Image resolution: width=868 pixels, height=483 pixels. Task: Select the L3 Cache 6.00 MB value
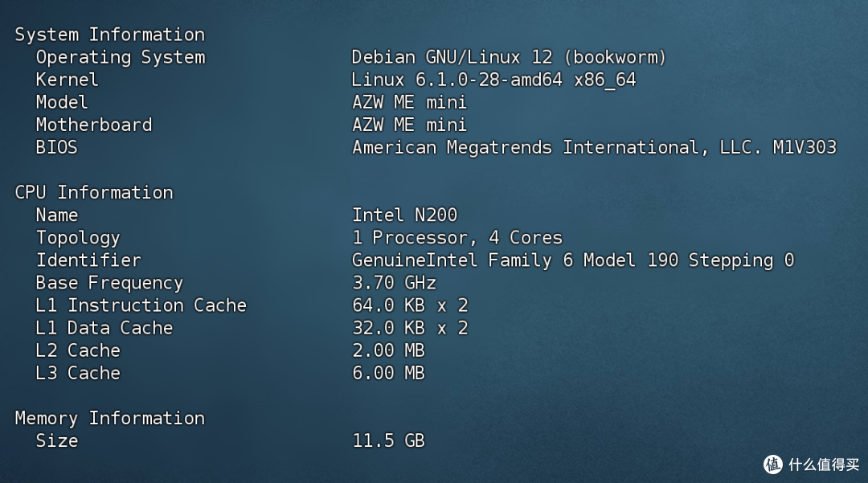point(388,374)
